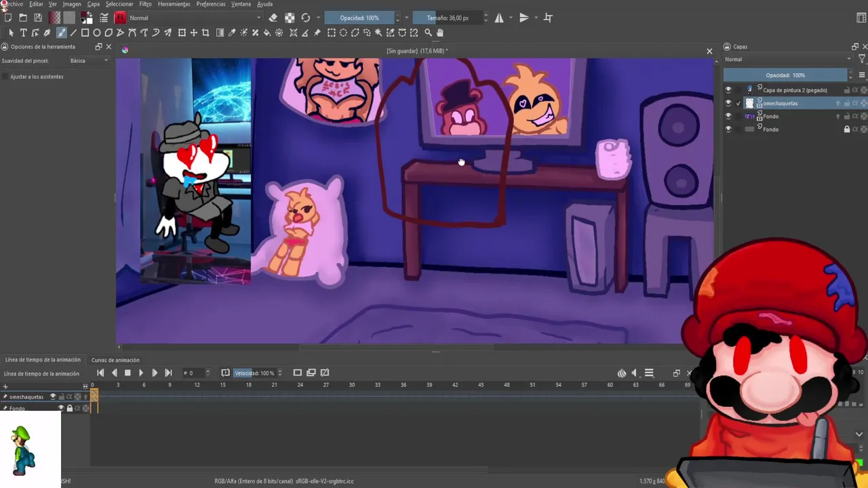Image resolution: width=868 pixels, height=488 pixels.
Task: Select the Gradient tool
Action: pos(220,33)
